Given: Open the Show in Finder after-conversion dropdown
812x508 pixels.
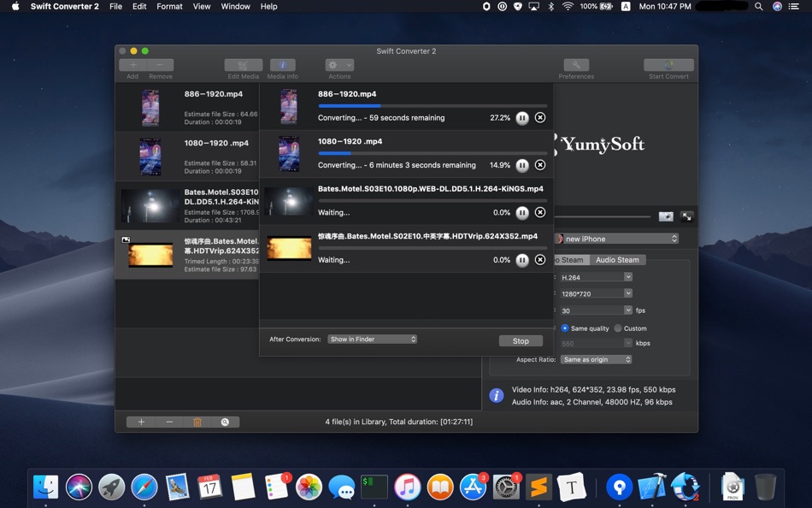Looking at the screenshot, I should pos(372,339).
